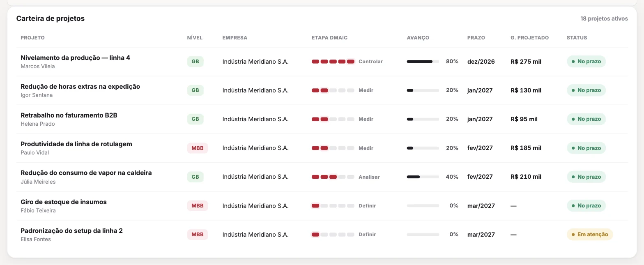Click the R$ 275 mil projected gain
The height and width of the screenshot is (265, 644).
[526, 62]
